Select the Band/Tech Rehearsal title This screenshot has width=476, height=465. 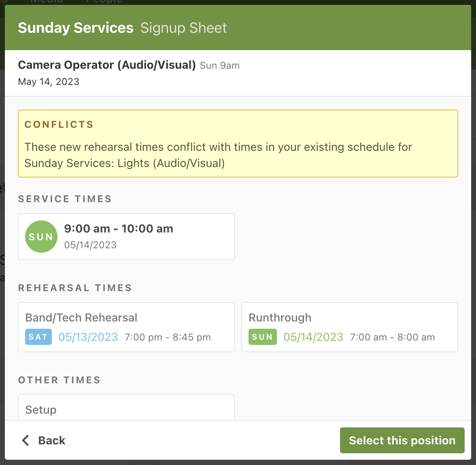81,318
